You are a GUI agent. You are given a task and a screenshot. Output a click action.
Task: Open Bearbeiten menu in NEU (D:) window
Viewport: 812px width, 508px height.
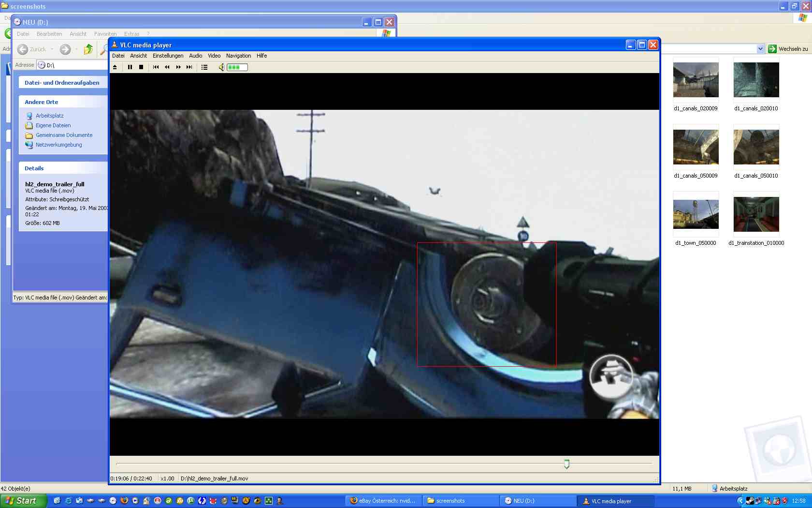click(49, 34)
